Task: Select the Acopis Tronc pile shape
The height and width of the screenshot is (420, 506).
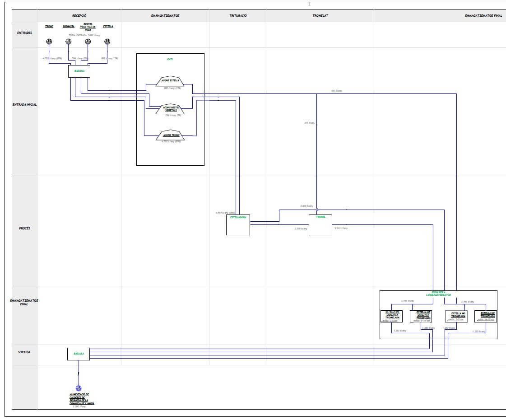Action: (171, 135)
